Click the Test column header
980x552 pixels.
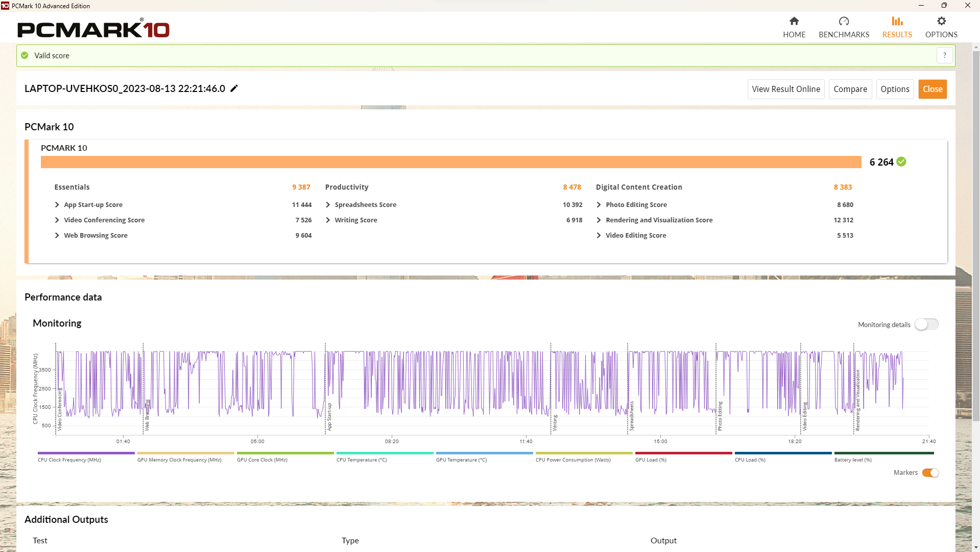(40, 541)
